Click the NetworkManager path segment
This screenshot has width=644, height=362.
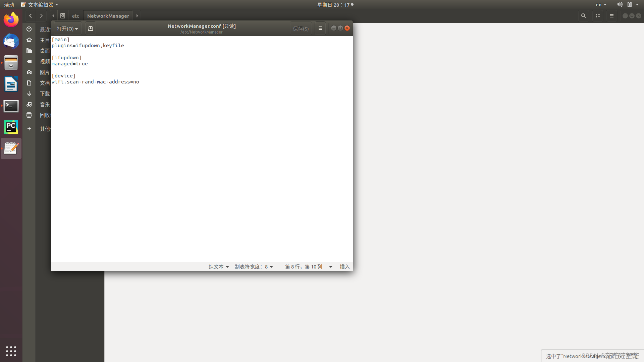[108, 16]
